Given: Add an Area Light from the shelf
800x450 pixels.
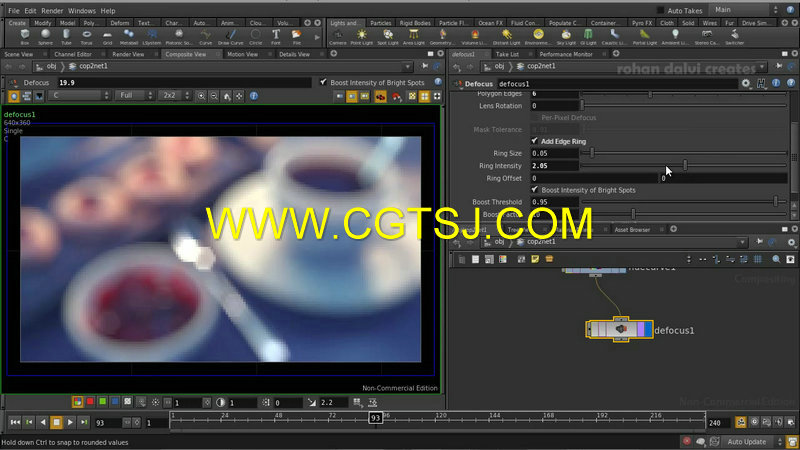Looking at the screenshot, I should click(x=414, y=37).
